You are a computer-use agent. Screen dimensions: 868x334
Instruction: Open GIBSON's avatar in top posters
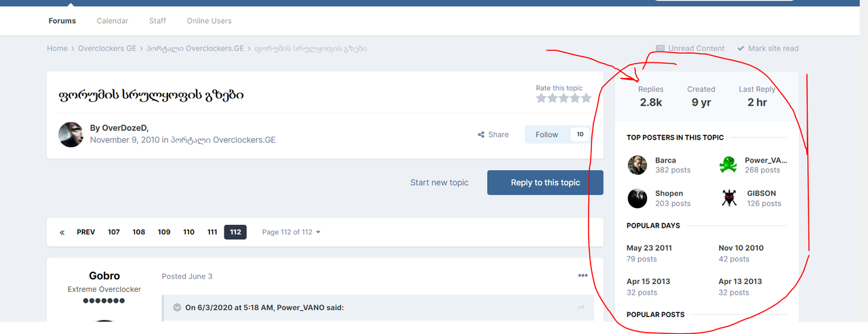click(729, 199)
